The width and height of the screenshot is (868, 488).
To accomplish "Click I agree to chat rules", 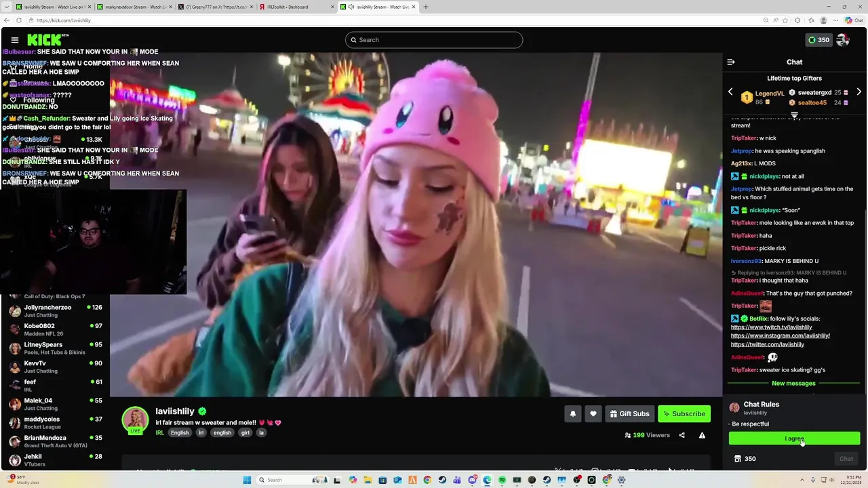I will (x=794, y=439).
